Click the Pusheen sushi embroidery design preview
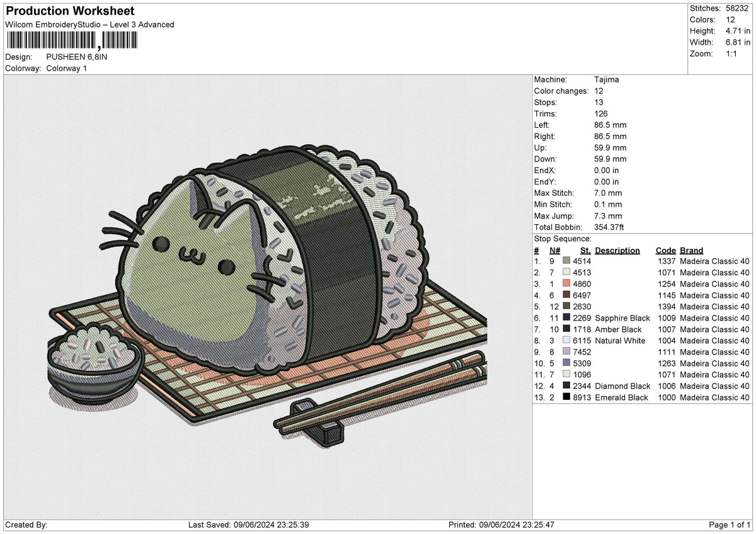Viewport: 756px width, 534px height. (268, 297)
